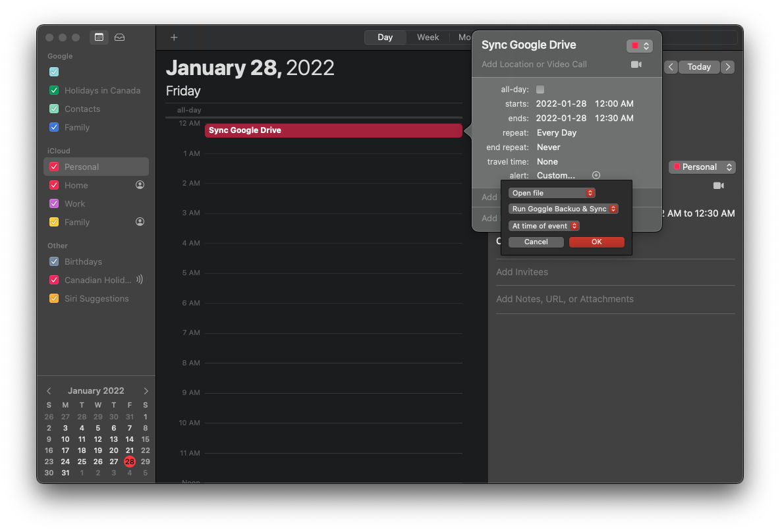
Task: Show next month in mini calendar
Action: [x=146, y=391]
